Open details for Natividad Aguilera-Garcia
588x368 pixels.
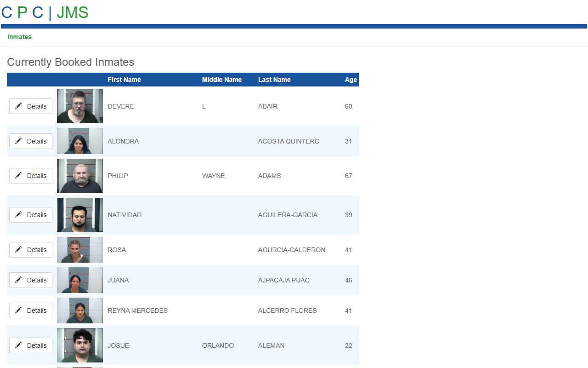pos(31,215)
